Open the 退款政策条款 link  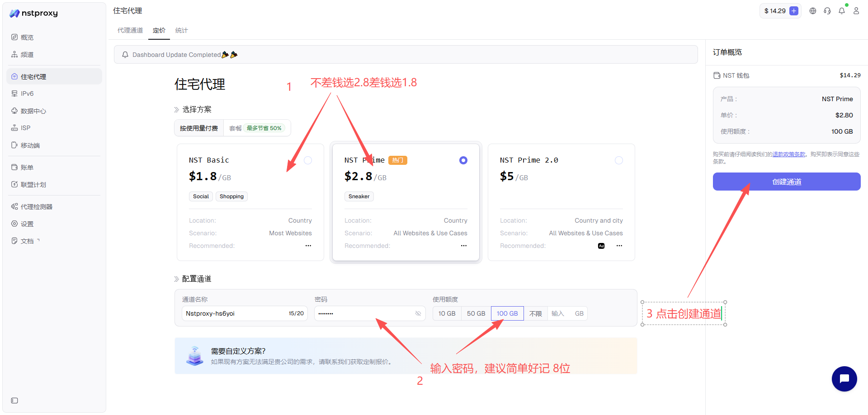789,154
